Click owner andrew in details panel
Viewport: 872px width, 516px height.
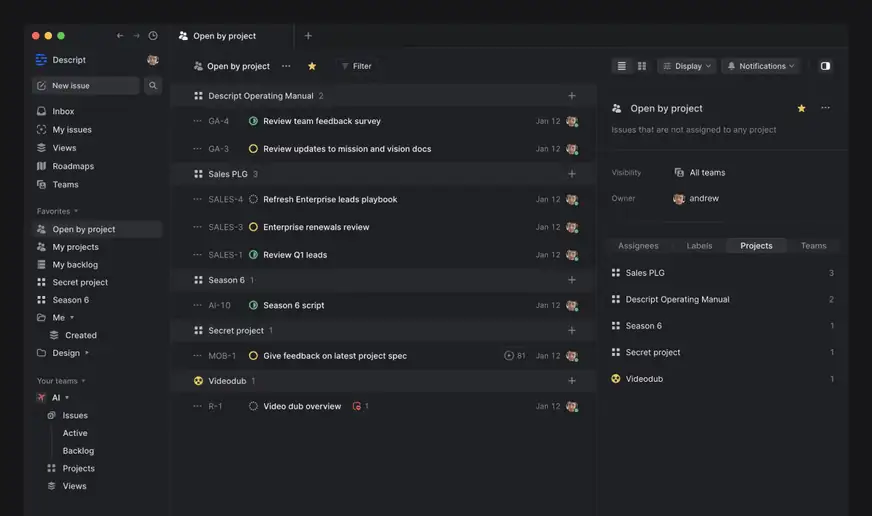[x=696, y=199]
